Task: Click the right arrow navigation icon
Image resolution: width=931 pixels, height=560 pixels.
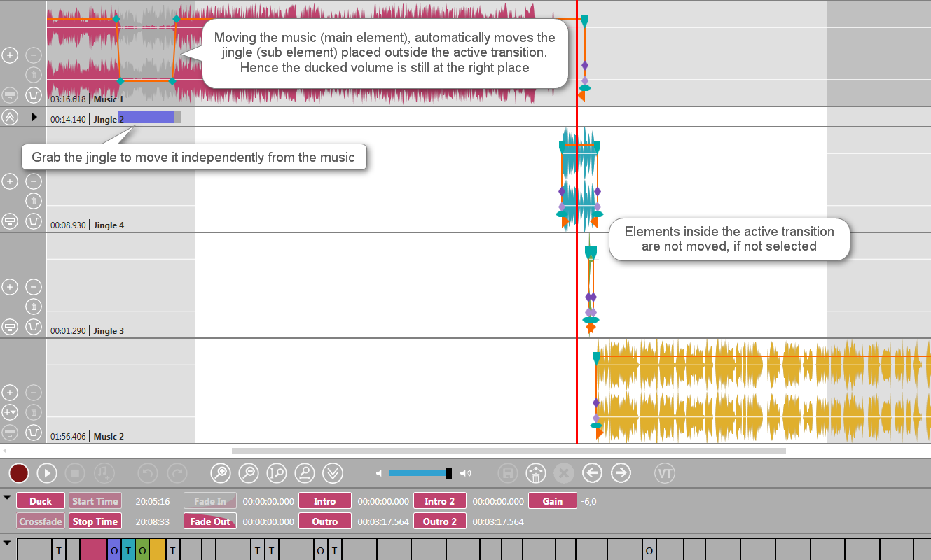Action: 621,473
